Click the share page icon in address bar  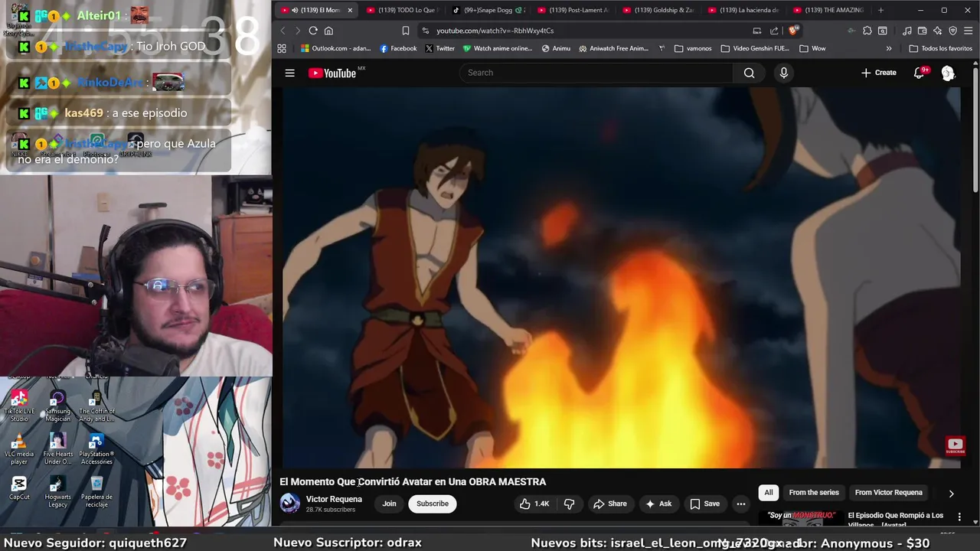pos(774,31)
